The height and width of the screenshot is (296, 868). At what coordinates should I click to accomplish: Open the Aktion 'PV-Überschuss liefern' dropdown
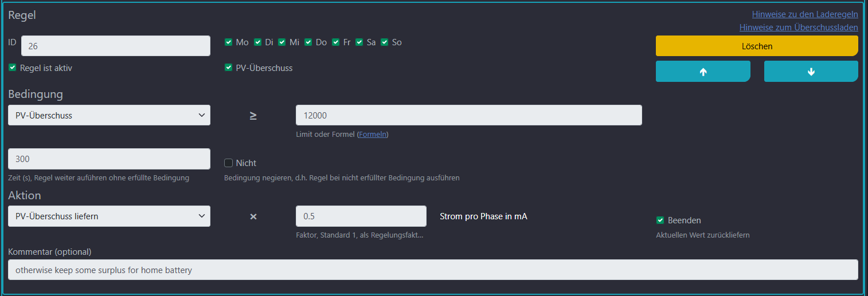coord(109,216)
